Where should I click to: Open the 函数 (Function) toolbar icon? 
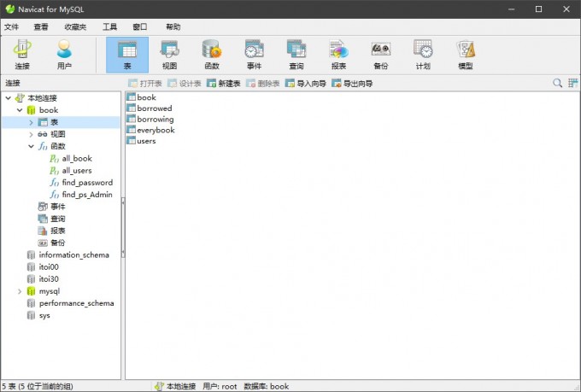(212, 55)
